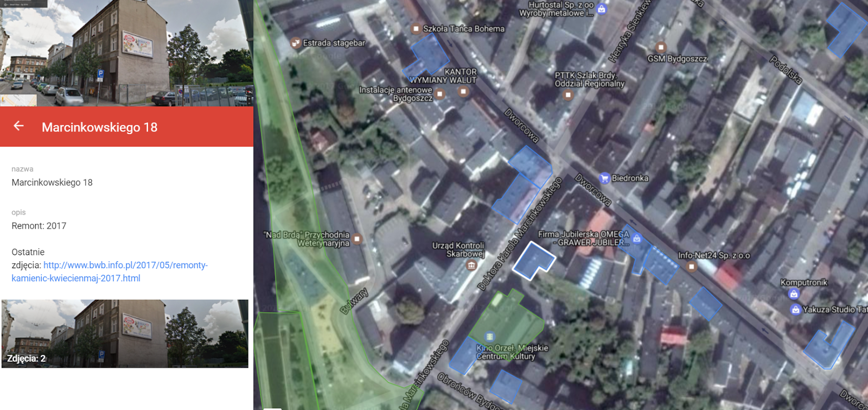Select the Nad Brdą Przychodnia Weterynaryjna marker
The width and height of the screenshot is (868, 410).
(x=357, y=238)
